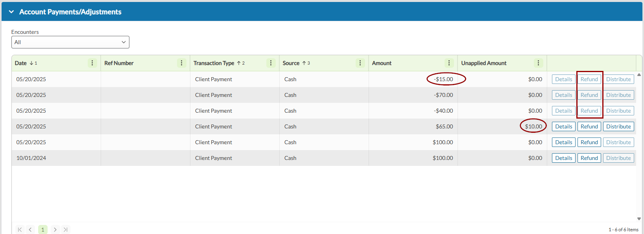Click Refund for the $65.00 payment
The width and height of the screenshot is (644, 234).
point(589,126)
